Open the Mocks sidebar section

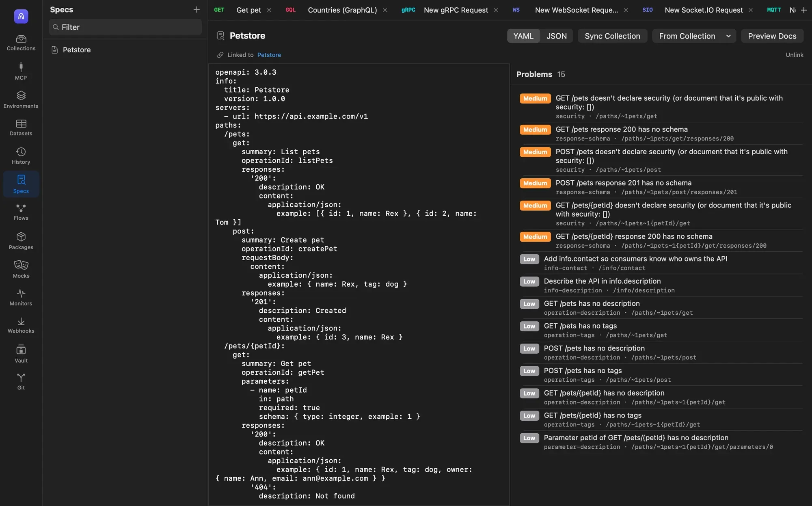point(21,270)
